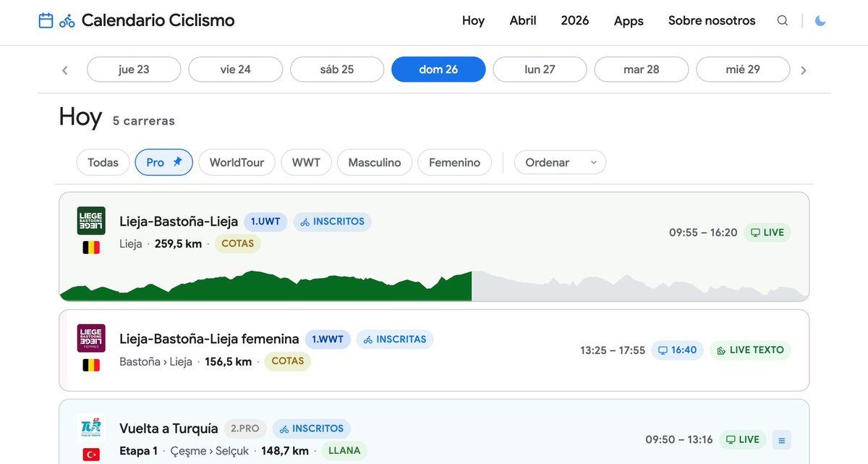Click the 2.PRO category badge

(245, 429)
